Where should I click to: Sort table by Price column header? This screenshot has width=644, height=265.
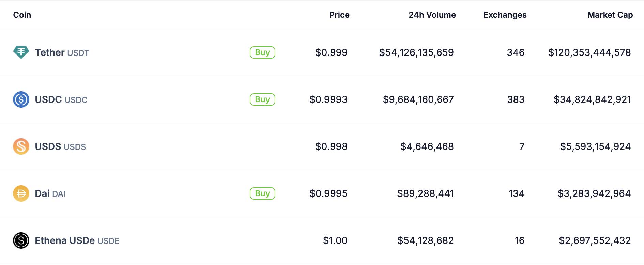click(339, 15)
